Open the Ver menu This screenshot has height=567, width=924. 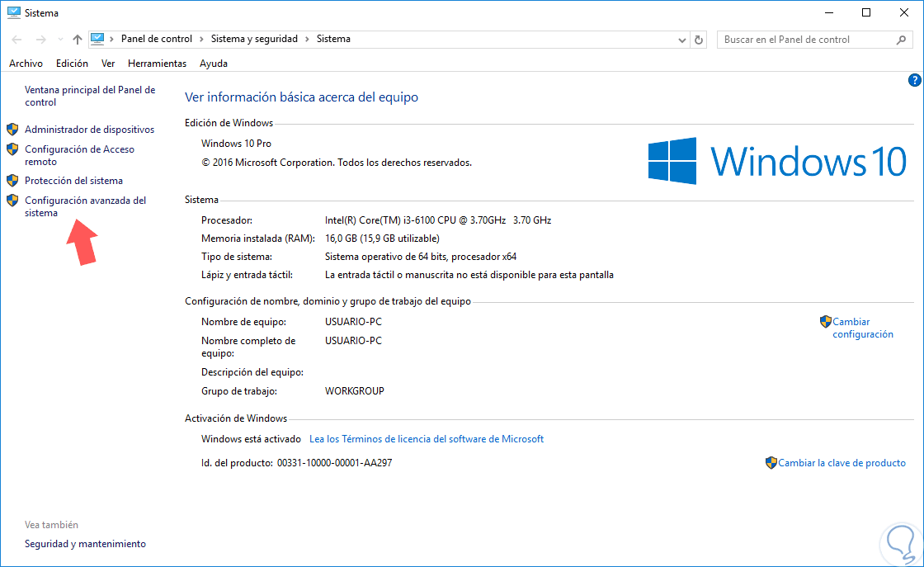click(108, 63)
